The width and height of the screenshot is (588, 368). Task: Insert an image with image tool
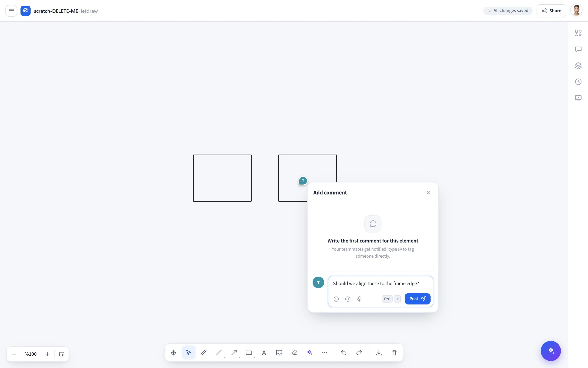pos(279,353)
